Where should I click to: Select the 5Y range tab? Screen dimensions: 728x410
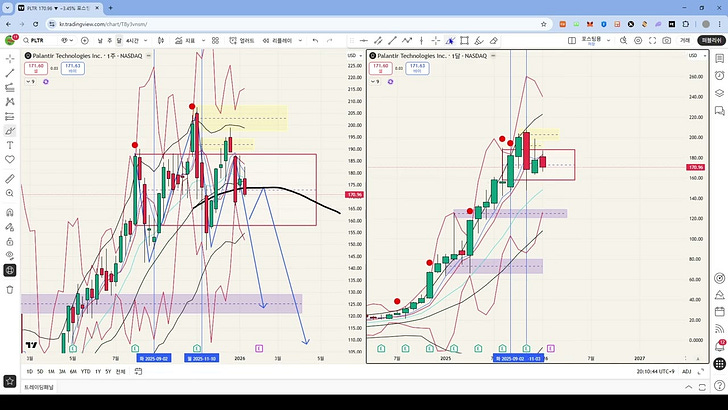[108, 371]
